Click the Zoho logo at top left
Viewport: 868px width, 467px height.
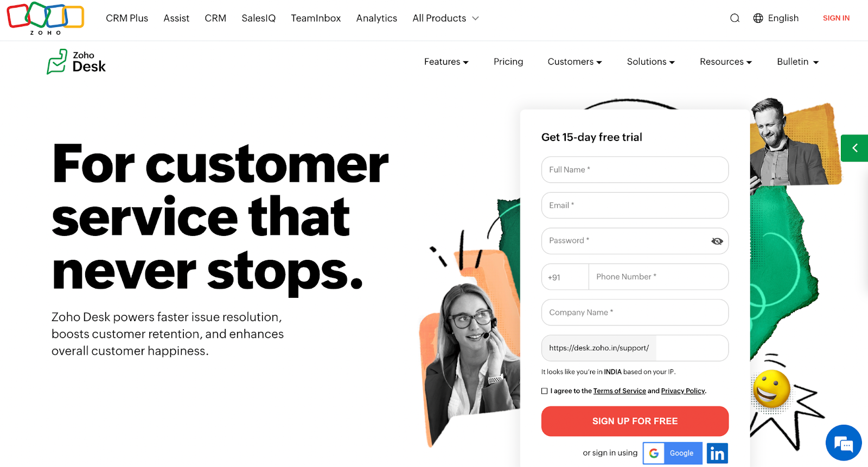coord(46,18)
